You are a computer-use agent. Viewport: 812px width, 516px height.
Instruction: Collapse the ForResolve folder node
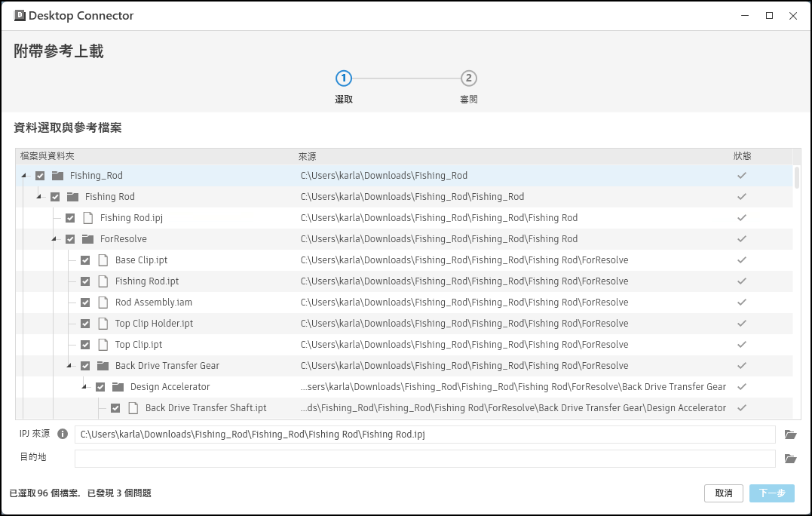pos(54,239)
